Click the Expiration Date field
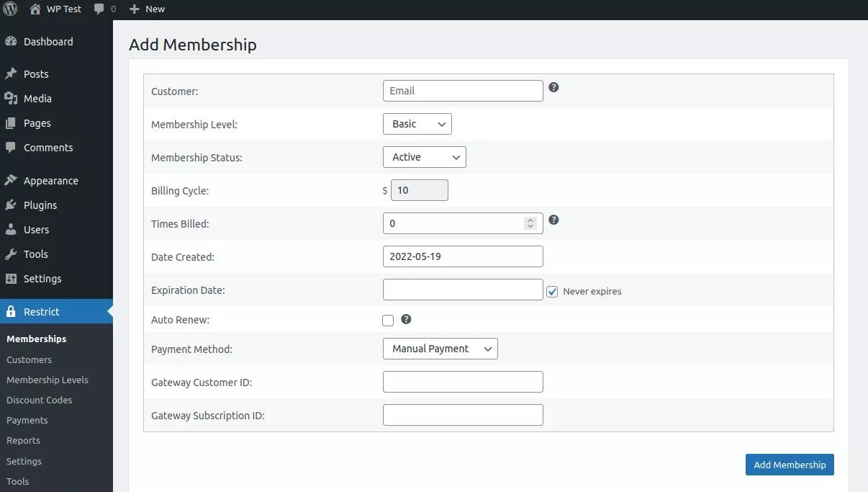The image size is (868, 492). pos(463,290)
